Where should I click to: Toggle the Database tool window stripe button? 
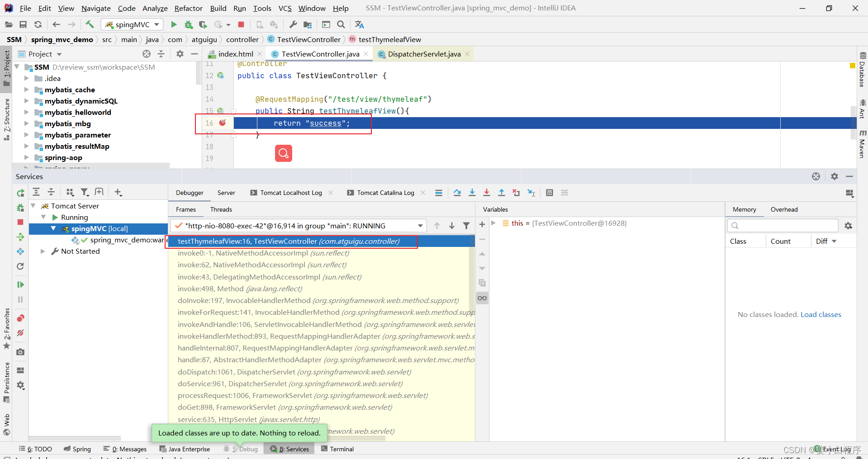coord(862,70)
